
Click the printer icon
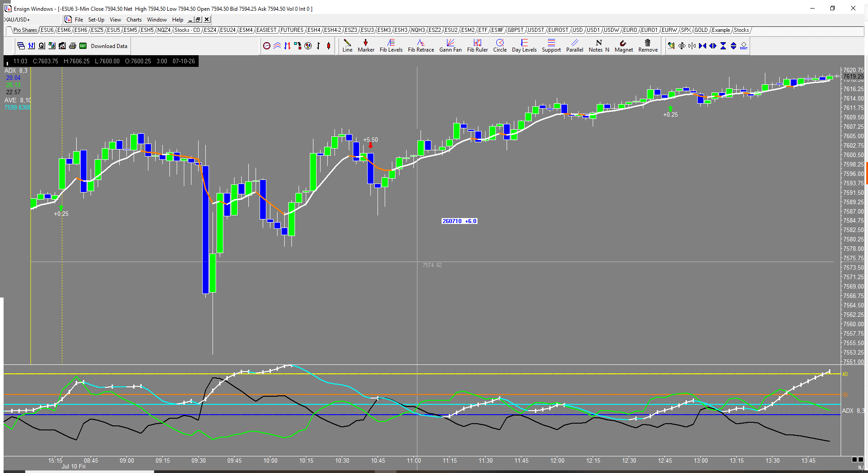click(73, 46)
